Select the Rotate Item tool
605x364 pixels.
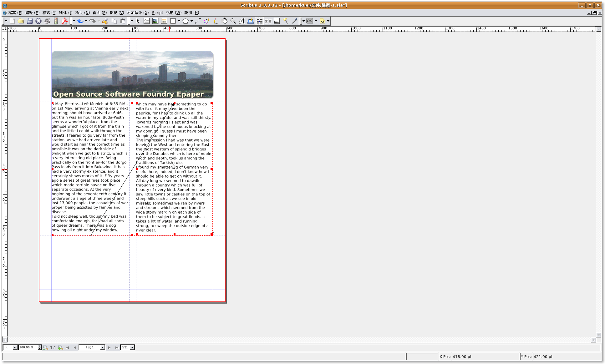click(x=224, y=21)
